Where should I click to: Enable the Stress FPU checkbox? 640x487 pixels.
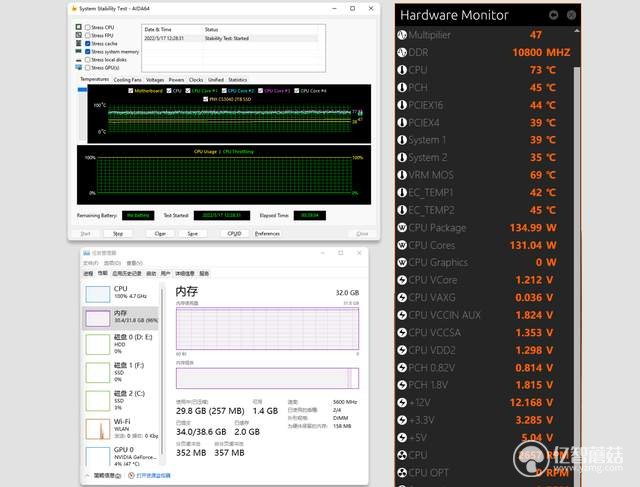[x=87, y=36]
